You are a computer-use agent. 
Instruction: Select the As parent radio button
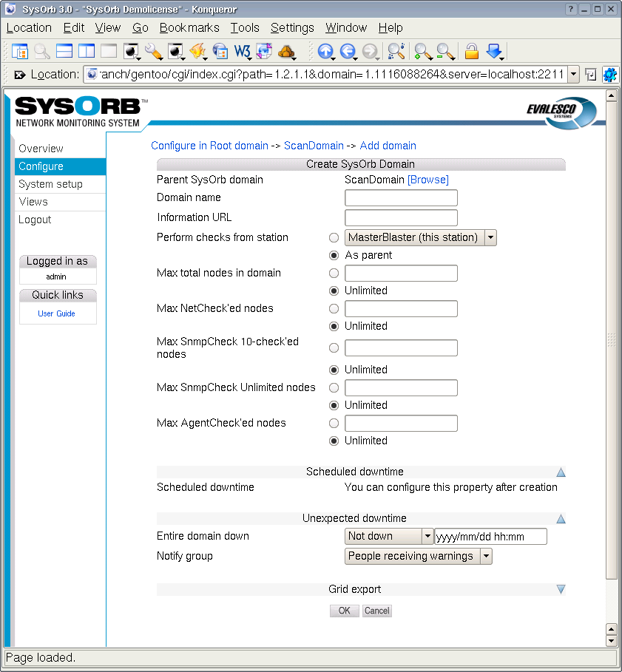point(334,256)
